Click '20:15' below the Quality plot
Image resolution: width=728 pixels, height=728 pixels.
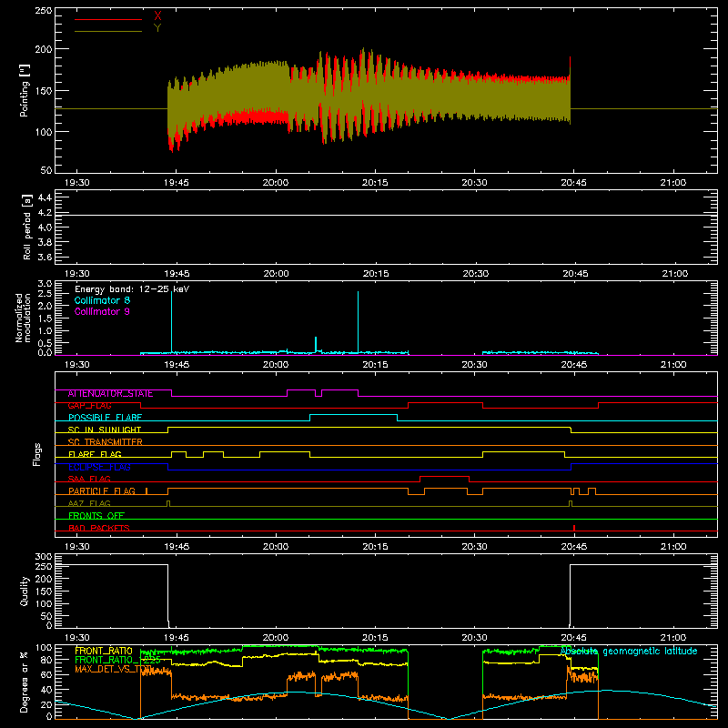(x=375, y=638)
